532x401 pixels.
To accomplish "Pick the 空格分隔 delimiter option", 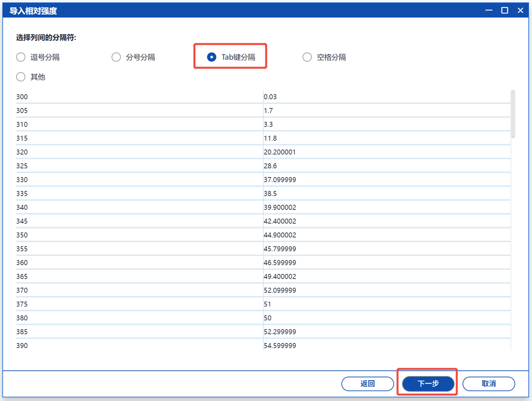I will coord(307,57).
